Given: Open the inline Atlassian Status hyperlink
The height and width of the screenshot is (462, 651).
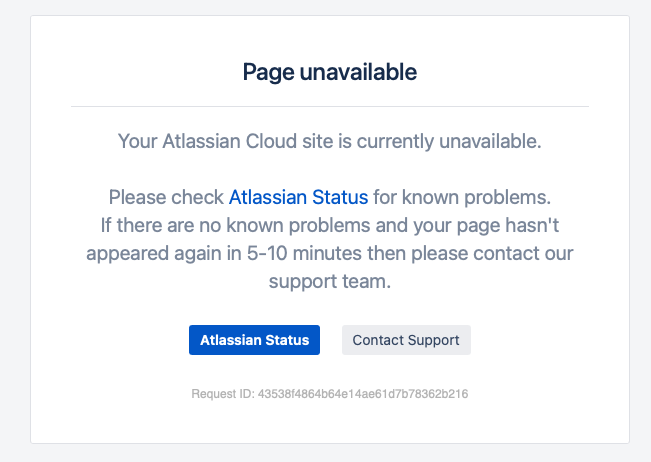Looking at the screenshot, I should tap(298, 197).
